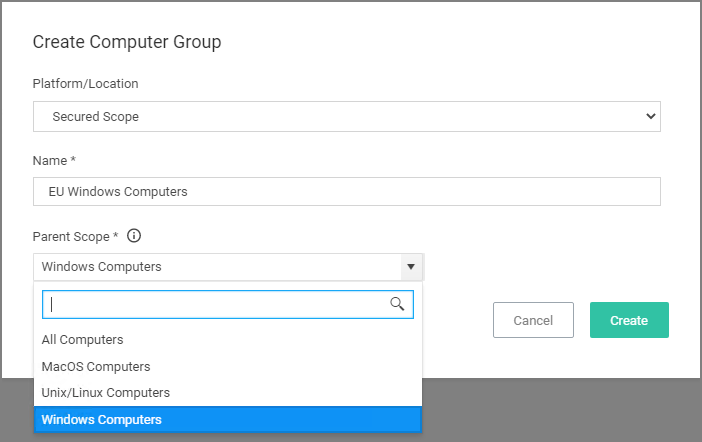Select All Computers from the list
This screenshot has width=702, height=442.
coord(83,340)
